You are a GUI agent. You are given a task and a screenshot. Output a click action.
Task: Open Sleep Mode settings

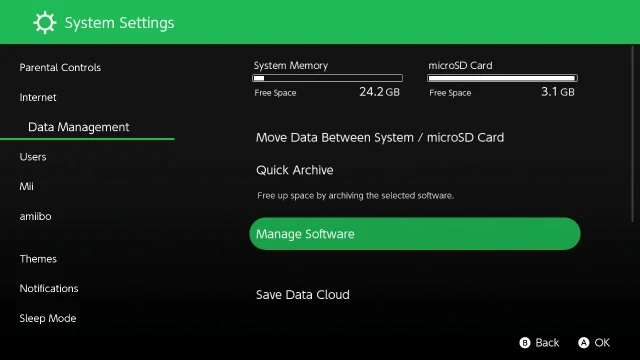tap(48, 318)
